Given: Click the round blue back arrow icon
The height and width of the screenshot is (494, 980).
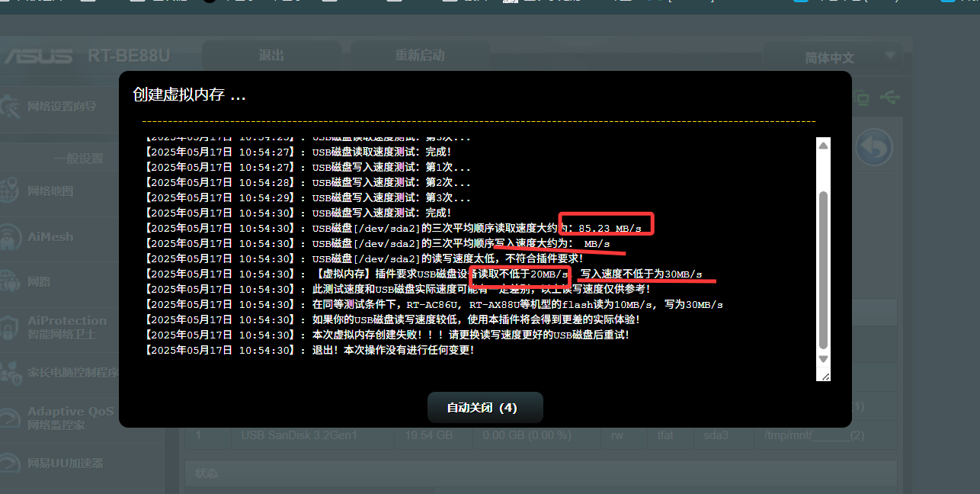Looking at the screenshot, I should pyautogui.click(x=874, y=147).
